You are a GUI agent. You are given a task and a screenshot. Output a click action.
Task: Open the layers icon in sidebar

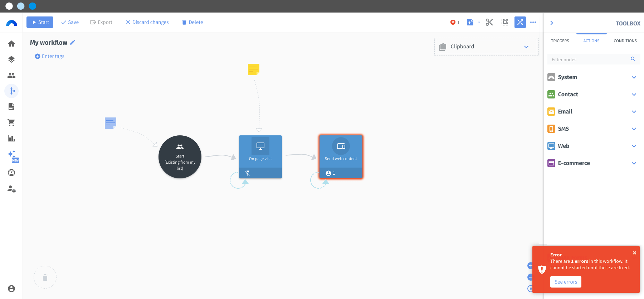pyautogui.click(x=11, y=59)
